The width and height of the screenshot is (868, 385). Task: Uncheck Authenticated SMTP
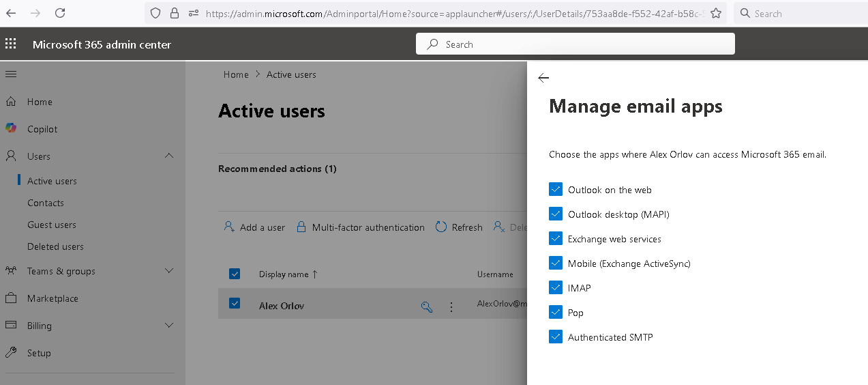coord(556,337)
